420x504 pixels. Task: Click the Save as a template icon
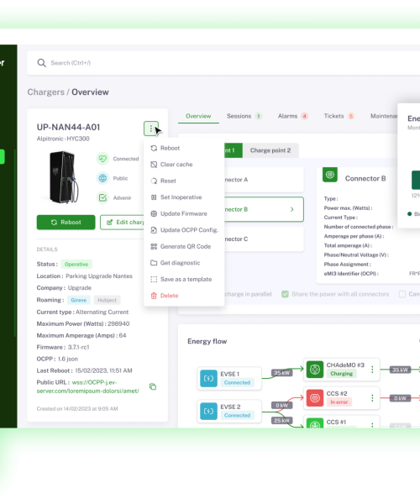tap(154, 280)
